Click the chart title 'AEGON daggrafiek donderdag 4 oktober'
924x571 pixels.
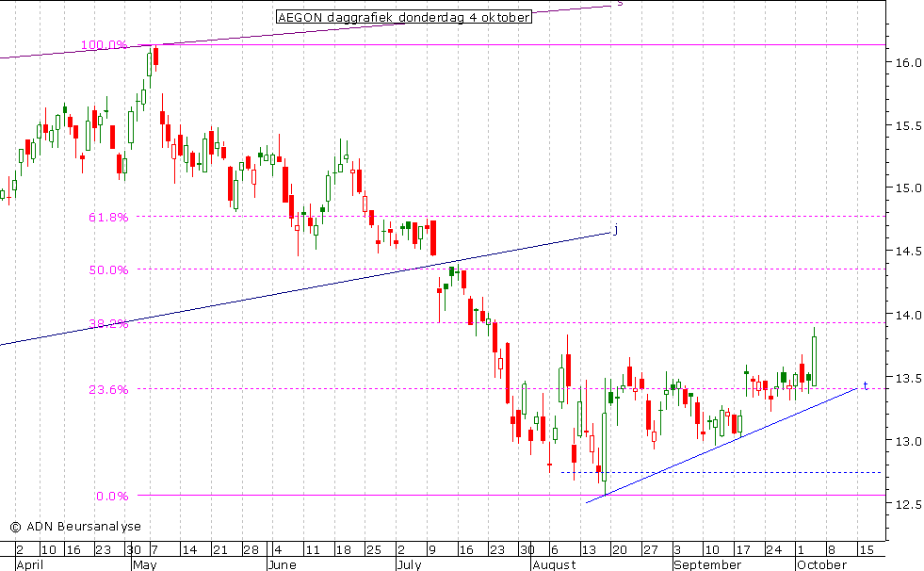coord(404,17)
